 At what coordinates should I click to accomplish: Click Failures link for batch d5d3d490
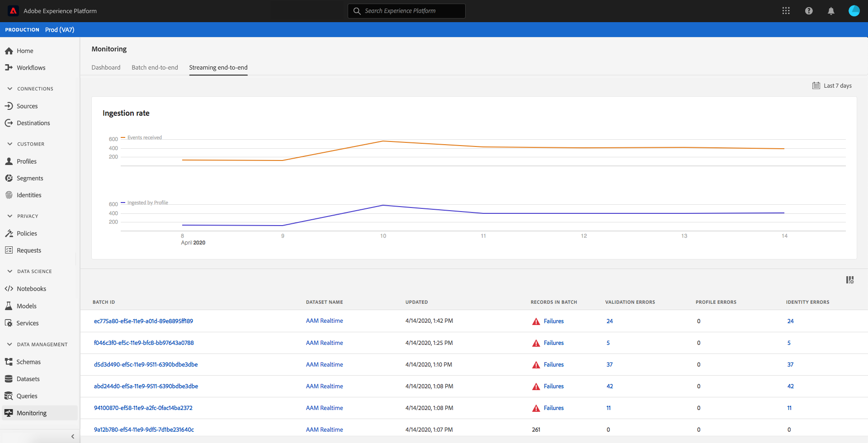coord(553,365)
